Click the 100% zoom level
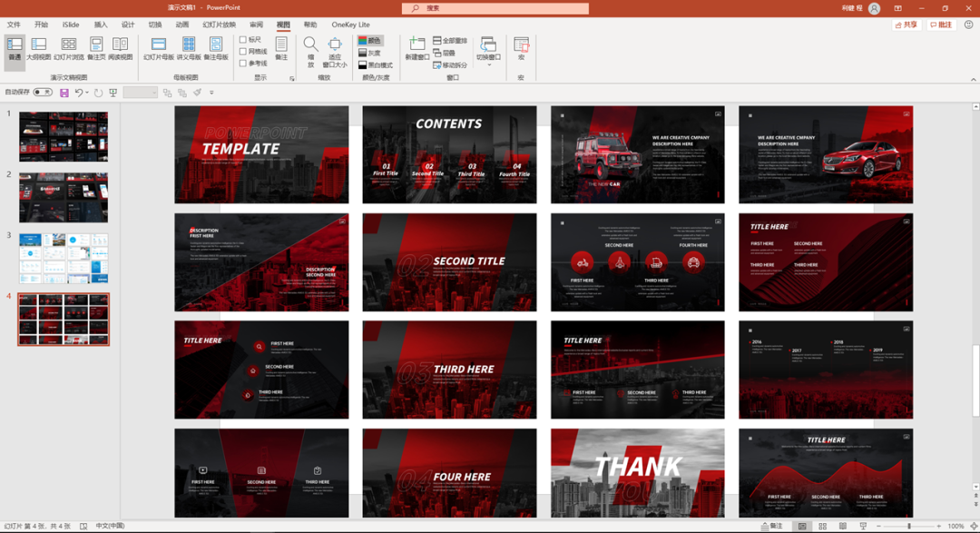980x533 pixels. click(x=955, y=526)
